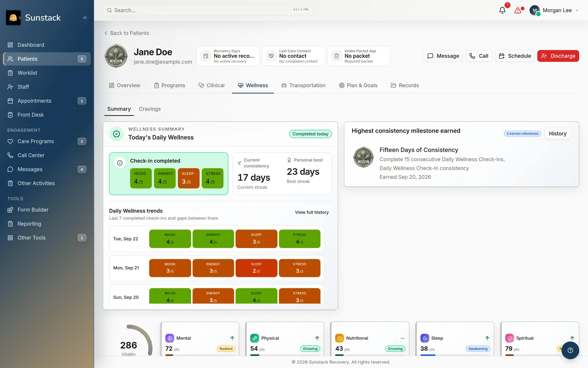Schedule an appointment for Jane Doe

514,56
